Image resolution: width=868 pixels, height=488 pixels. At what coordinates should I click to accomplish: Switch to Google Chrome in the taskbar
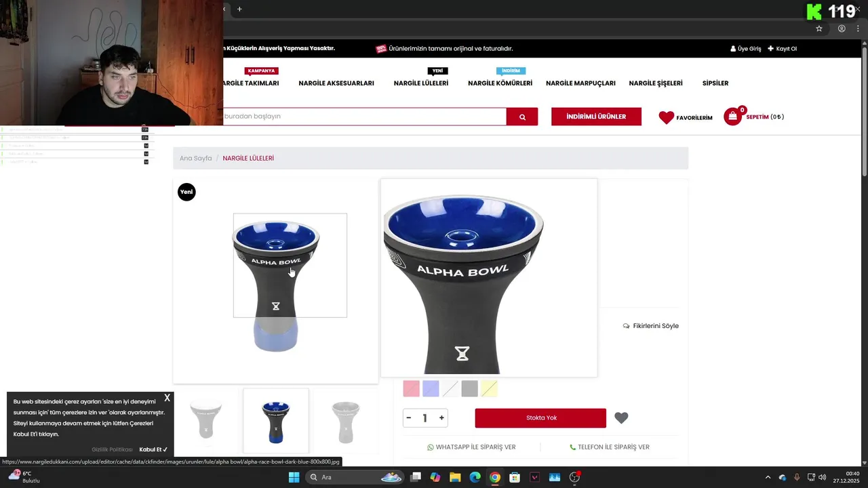pos(495,477)
